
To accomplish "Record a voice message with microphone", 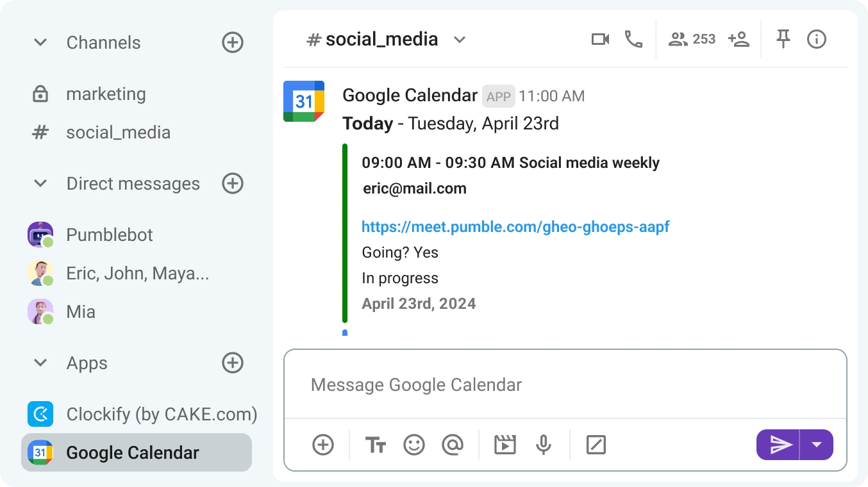I will pos(544,445).
